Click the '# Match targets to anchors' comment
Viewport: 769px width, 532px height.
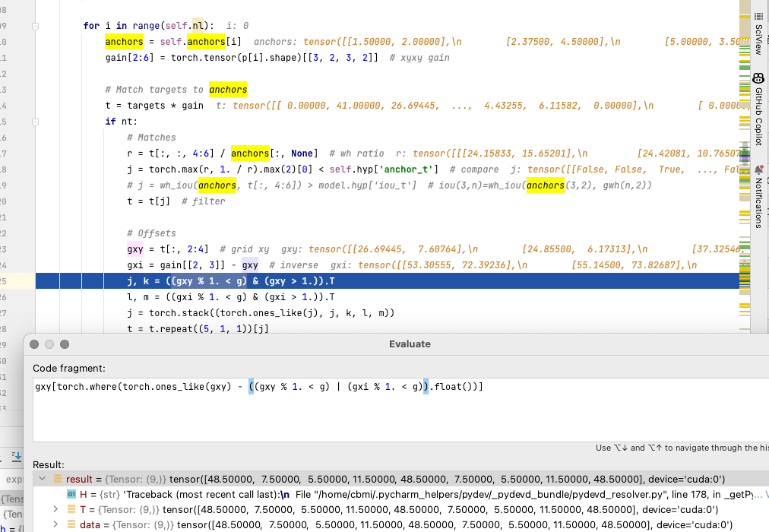coord(176,90)
